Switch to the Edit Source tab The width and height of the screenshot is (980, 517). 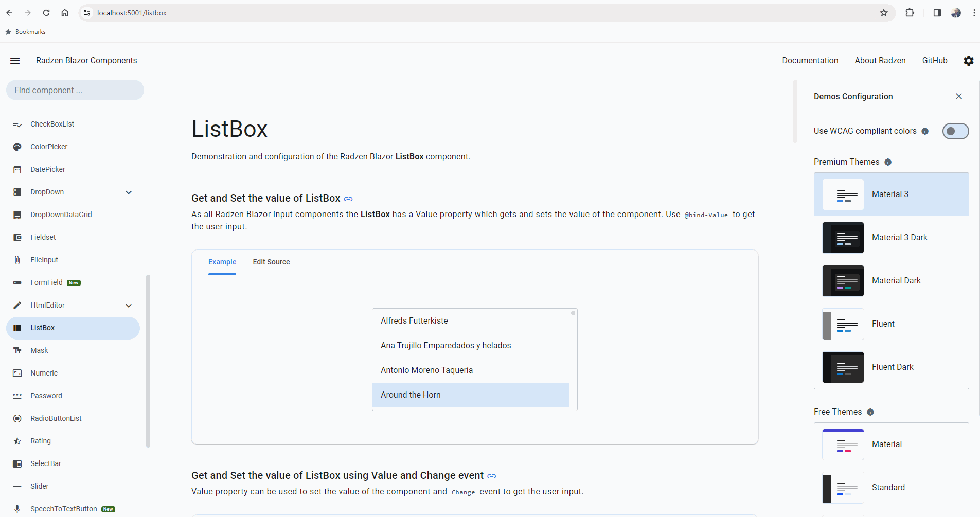[x=271, y=262]
